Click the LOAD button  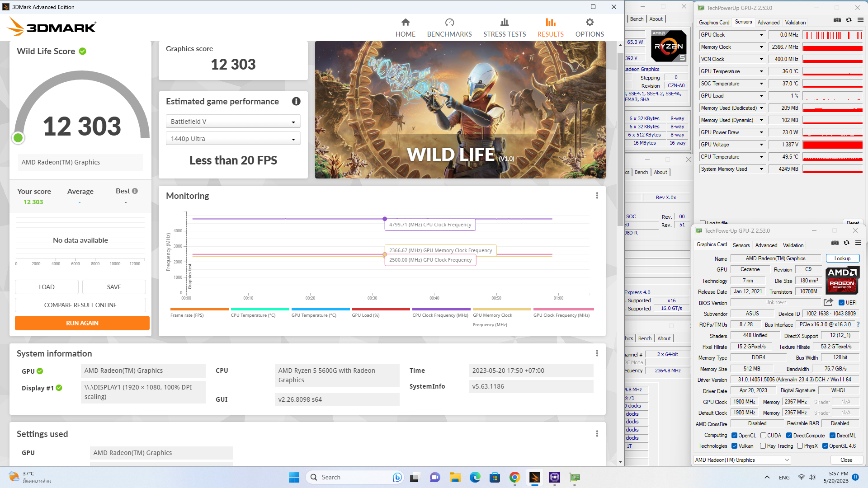(47, 287)
